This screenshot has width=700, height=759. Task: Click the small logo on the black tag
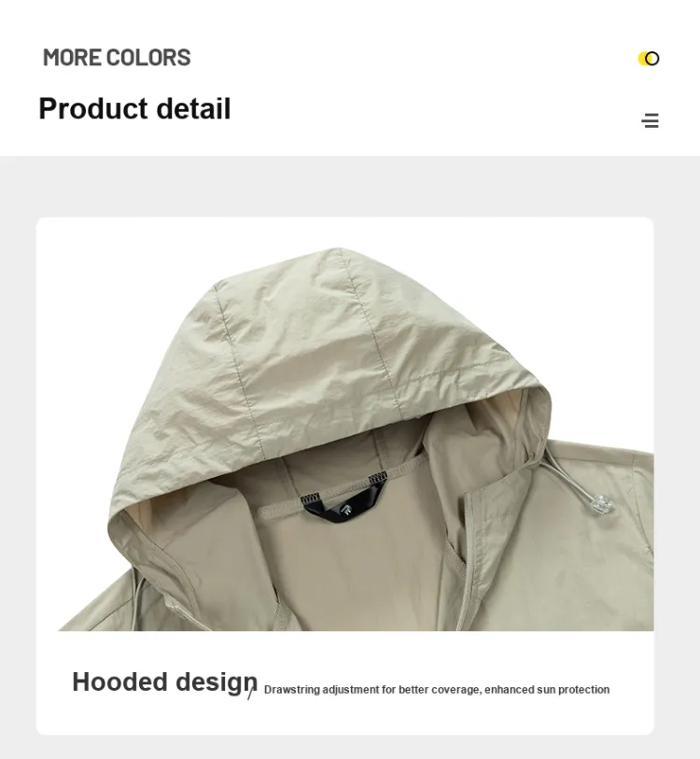346,509
